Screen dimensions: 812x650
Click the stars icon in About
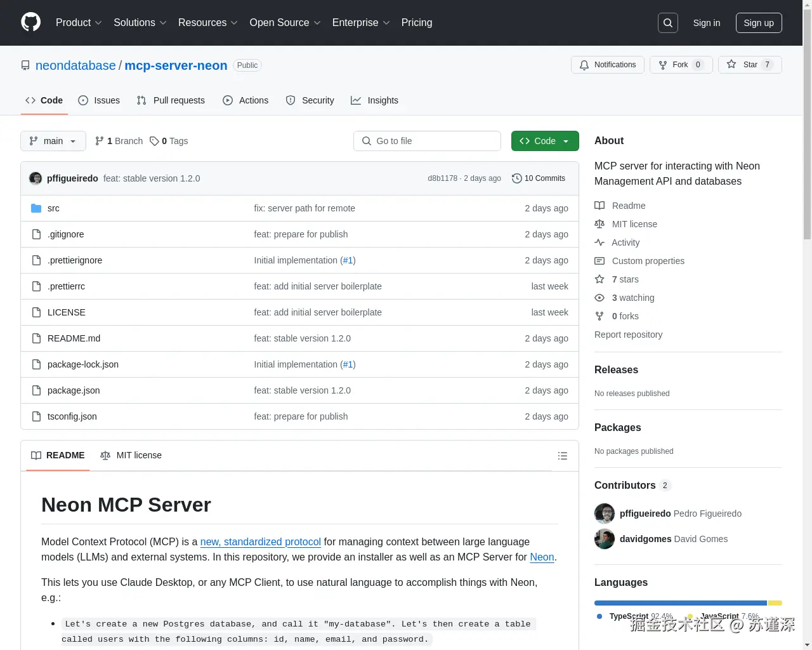599,279
